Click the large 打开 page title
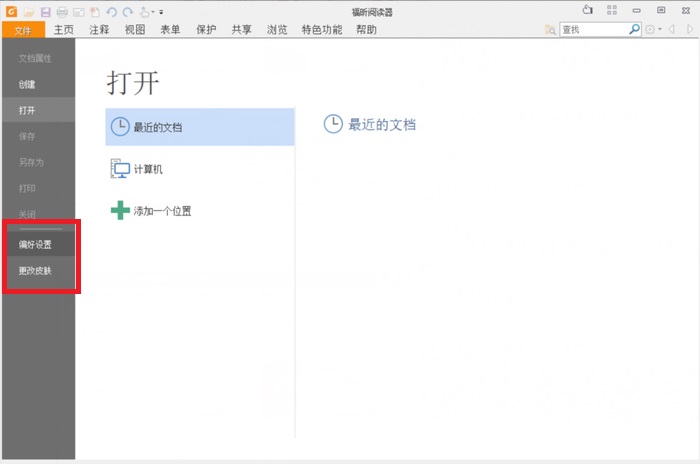700x464 pixels. coord(133,83)
